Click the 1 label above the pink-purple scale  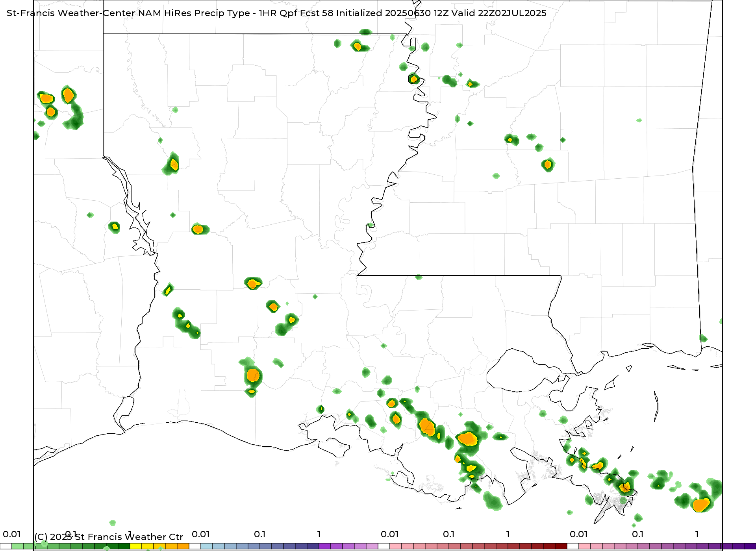pos(697,534)
